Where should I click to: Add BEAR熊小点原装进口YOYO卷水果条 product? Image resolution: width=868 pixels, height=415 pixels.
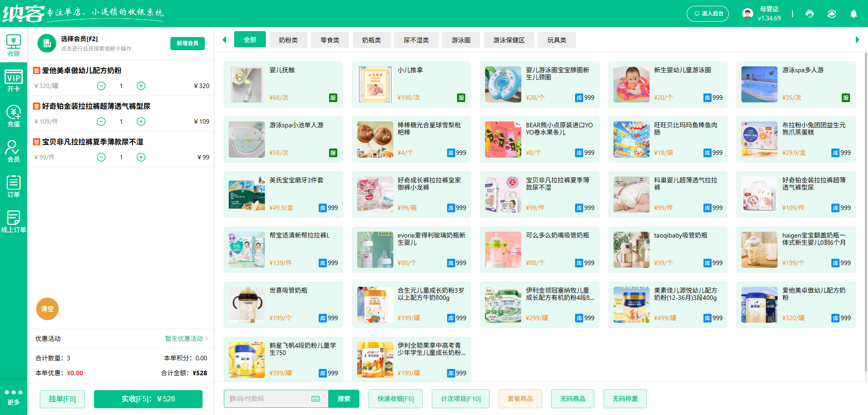pos(540,140)
